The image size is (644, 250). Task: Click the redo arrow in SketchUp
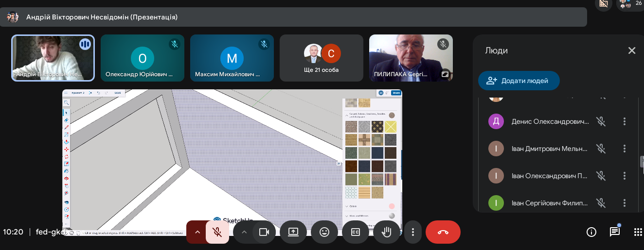click(x=106, y=93)
